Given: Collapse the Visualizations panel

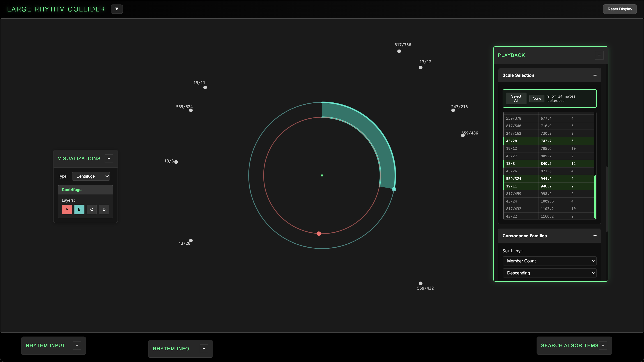Looking at the screenshot, I should tap(109, 158).
